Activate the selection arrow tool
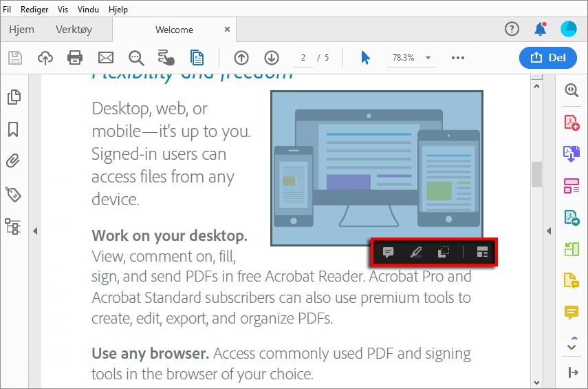Screen dimensions: 588x389 point(366,58)
